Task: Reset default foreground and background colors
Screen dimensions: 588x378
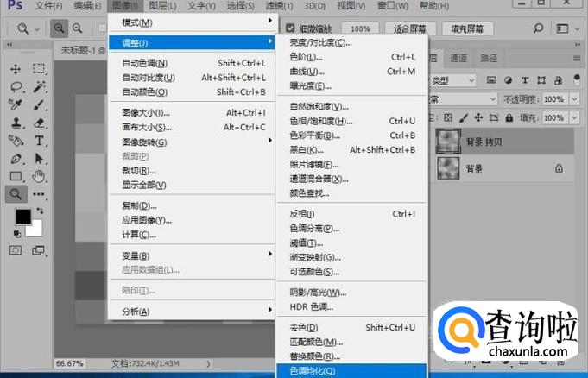Action: click(17, 234)
